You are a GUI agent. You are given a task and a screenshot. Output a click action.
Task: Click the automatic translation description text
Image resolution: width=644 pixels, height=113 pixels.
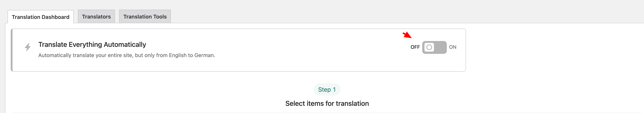coord(127,55)
